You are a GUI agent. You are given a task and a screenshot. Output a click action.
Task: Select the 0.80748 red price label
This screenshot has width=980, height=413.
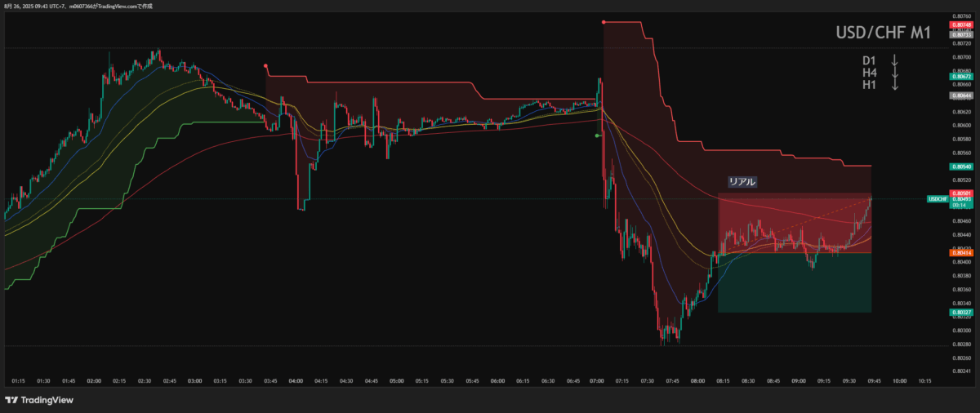[961, 25]
